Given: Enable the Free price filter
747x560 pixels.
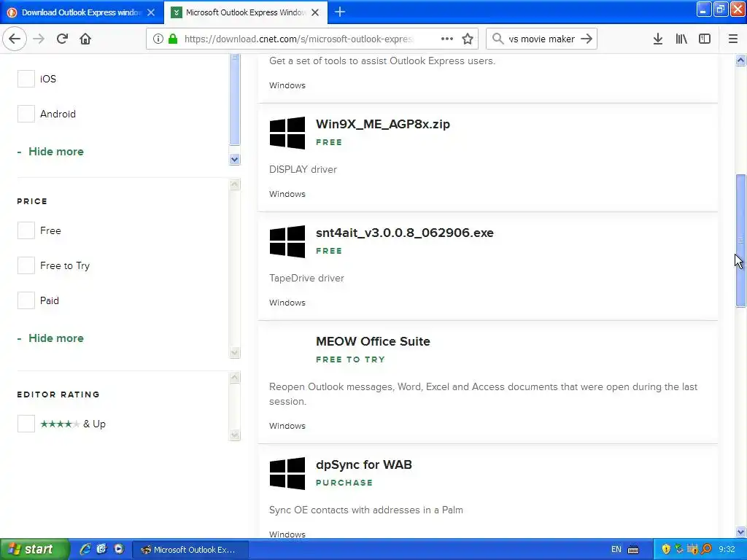Looking at the screenshot, I should pos(26,230).
